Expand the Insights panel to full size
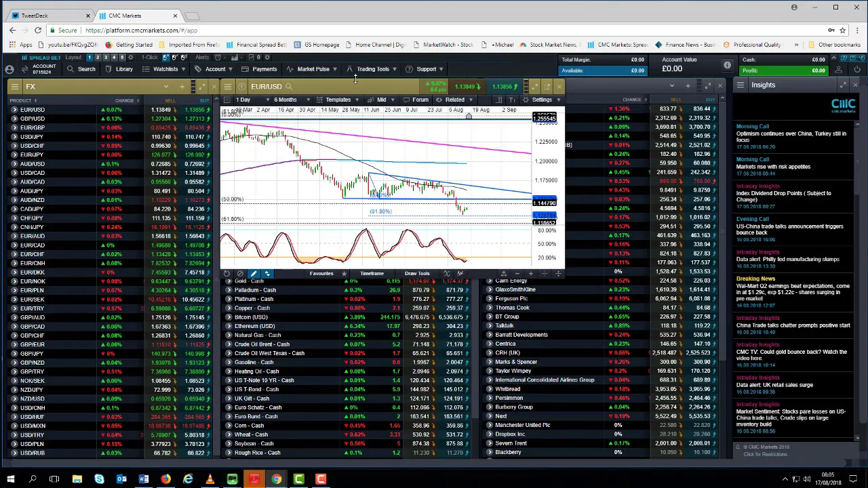868x488 pixels. coord(843,85)
